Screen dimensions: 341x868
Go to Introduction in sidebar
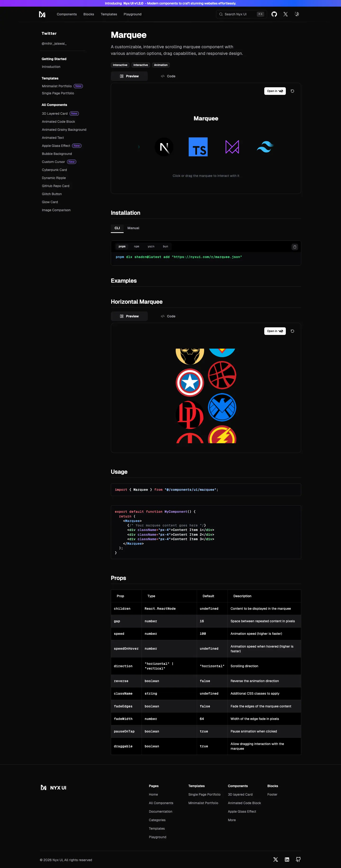coord(51,67)
